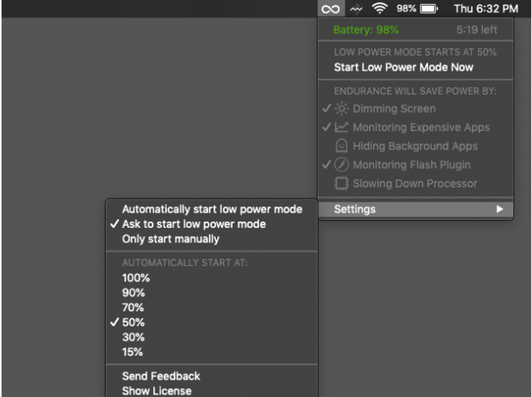
Task: Click the battery icon in menu bar
Action: point(429,9)
